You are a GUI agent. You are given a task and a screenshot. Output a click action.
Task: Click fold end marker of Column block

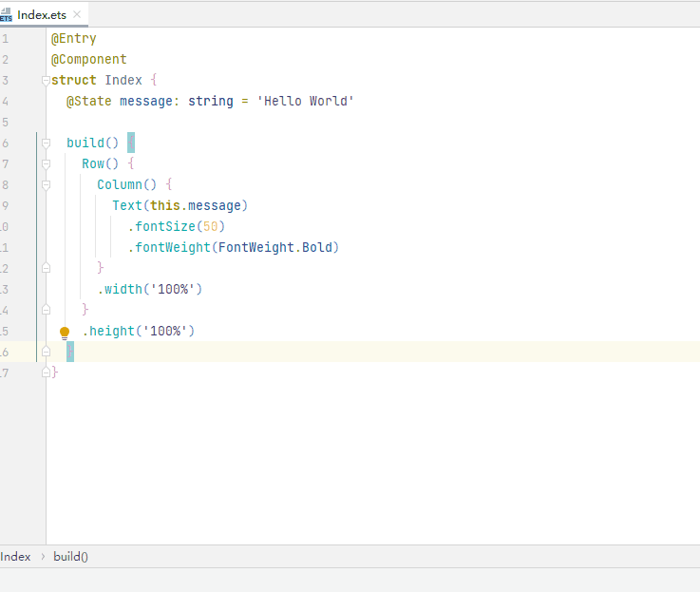(x=46, y=268)
